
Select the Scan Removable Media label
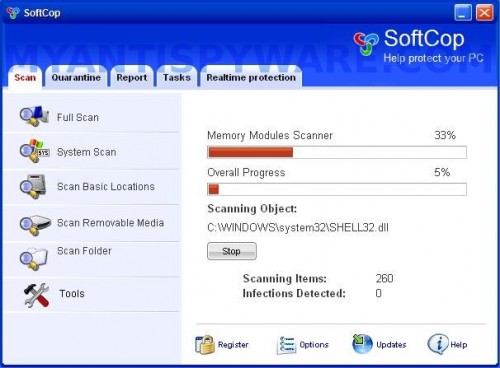click(110, 223)
